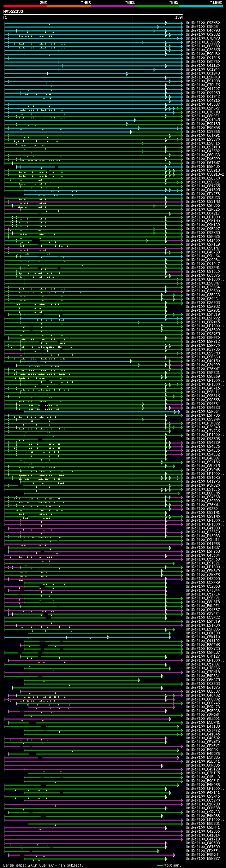The width and height of the screenshot is (226, 868).
Task: Click the purple ~60% identity legend swatch
Action: click(x=113, y=6)
